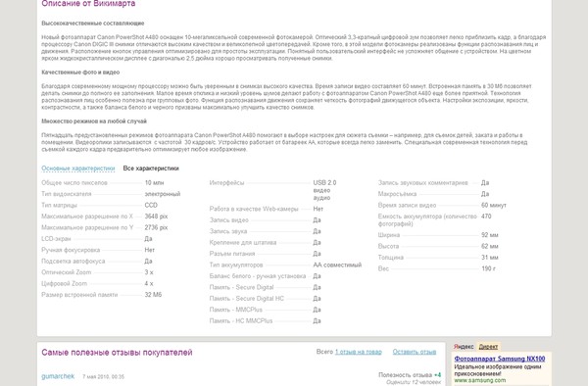Click the 2736 pix value
The height and width of the screenshot is (386, 588).
click(156, 228)
